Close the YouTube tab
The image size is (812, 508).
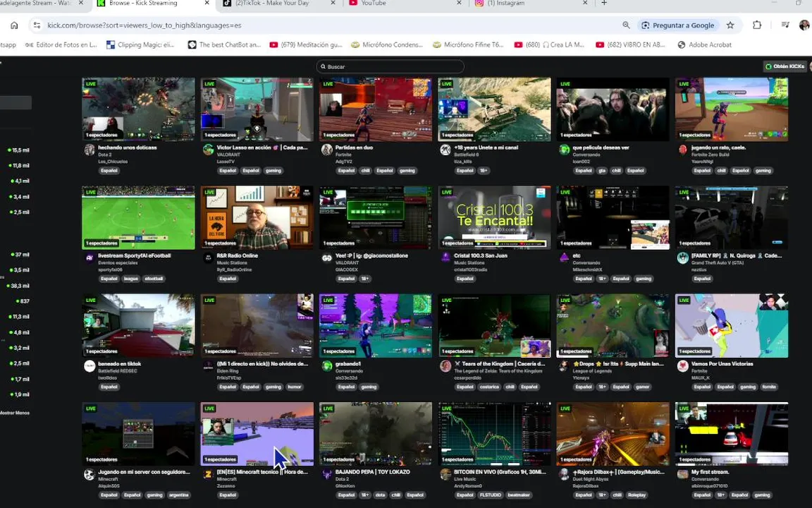(x=459, y=3)
